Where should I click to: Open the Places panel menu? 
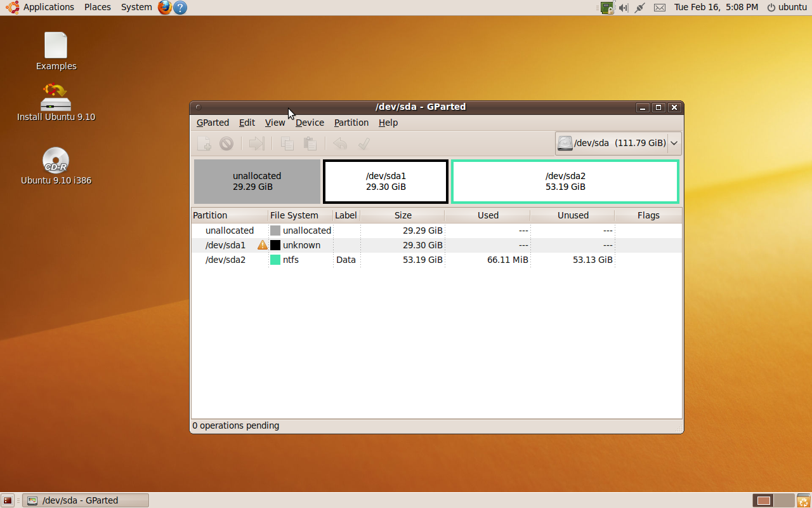pos(98,7)
